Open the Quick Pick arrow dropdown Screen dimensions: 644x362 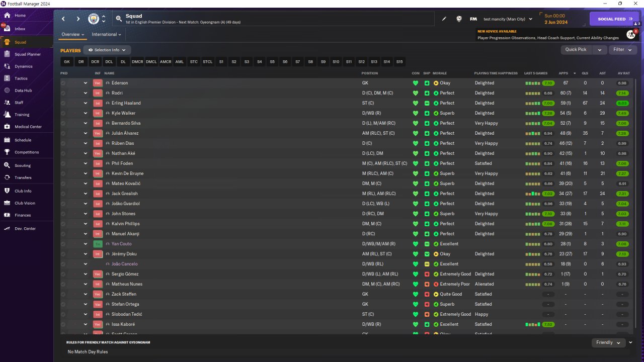[599, 50]
